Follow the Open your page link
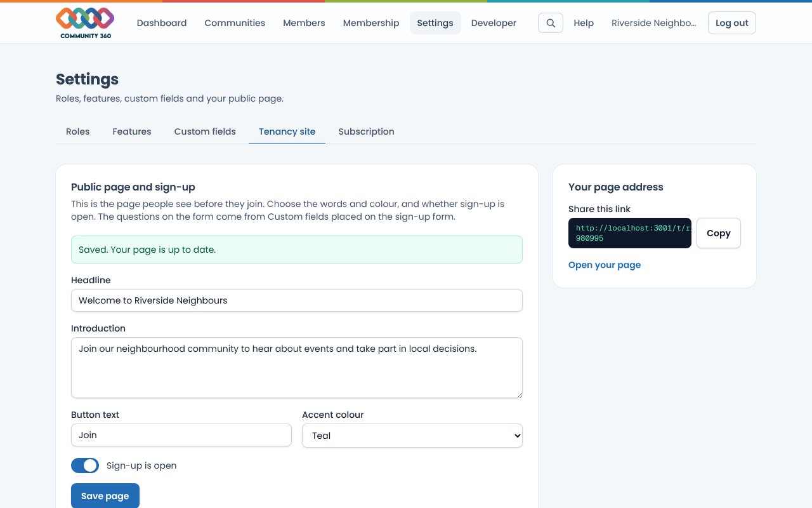This screenshot has width=812, height=508. [605, 265]
